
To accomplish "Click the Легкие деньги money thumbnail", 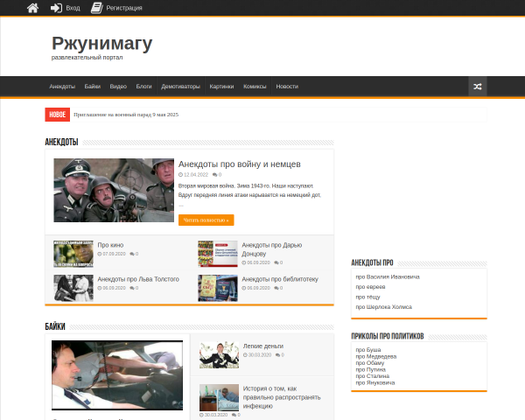I will click(219, 355).
